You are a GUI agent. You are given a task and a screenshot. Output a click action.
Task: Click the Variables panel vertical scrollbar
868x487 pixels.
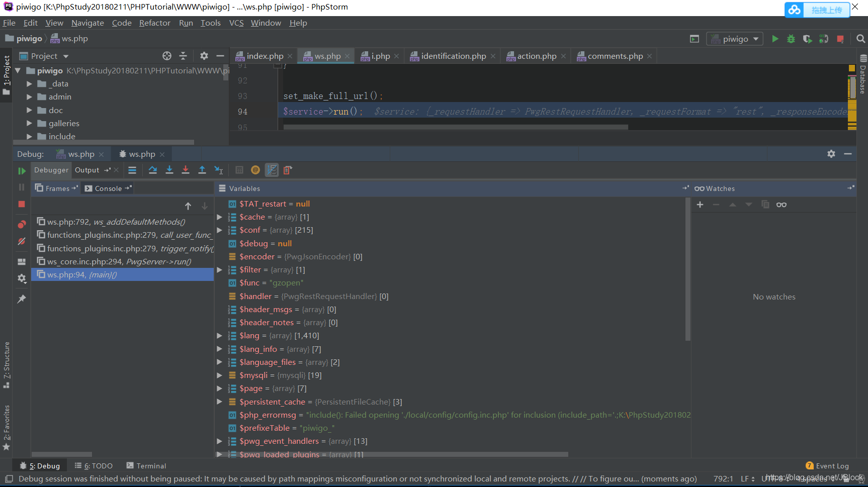pos(687,269)
